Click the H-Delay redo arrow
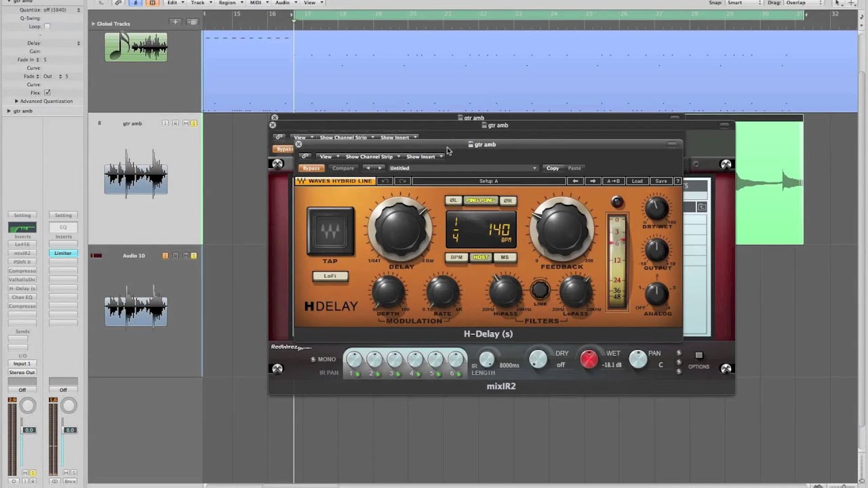Screen dimensions: 868x488 click(402, 181)
